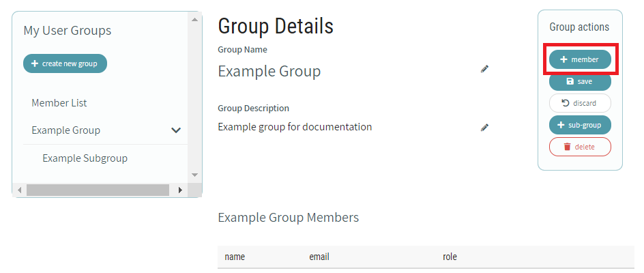Click the sidebar scroll right arrow
The width and height of the screenshot is (644, 273).
(180, 190)
